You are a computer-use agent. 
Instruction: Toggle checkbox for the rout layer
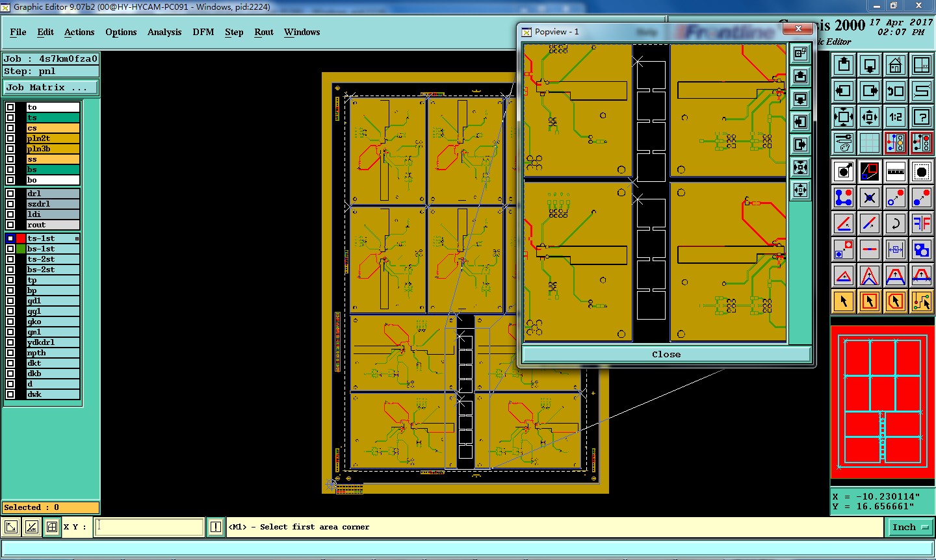[x=10, y=225]
